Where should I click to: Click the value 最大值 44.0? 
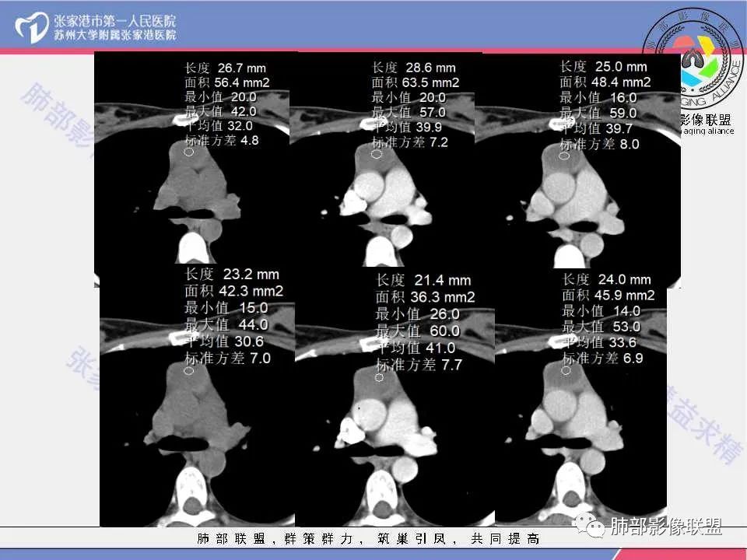(226, 325)
